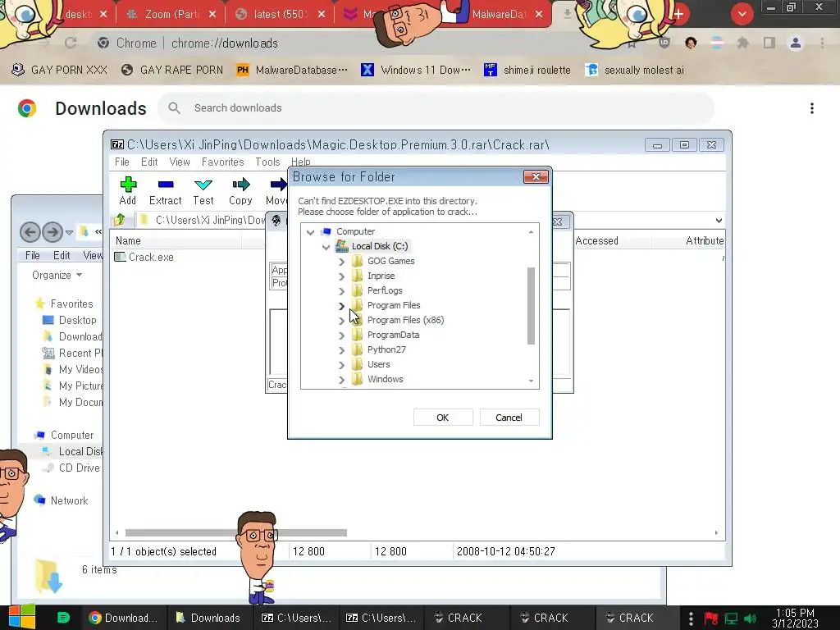Open the Organize dropdown in Explorer

point(57,275)
